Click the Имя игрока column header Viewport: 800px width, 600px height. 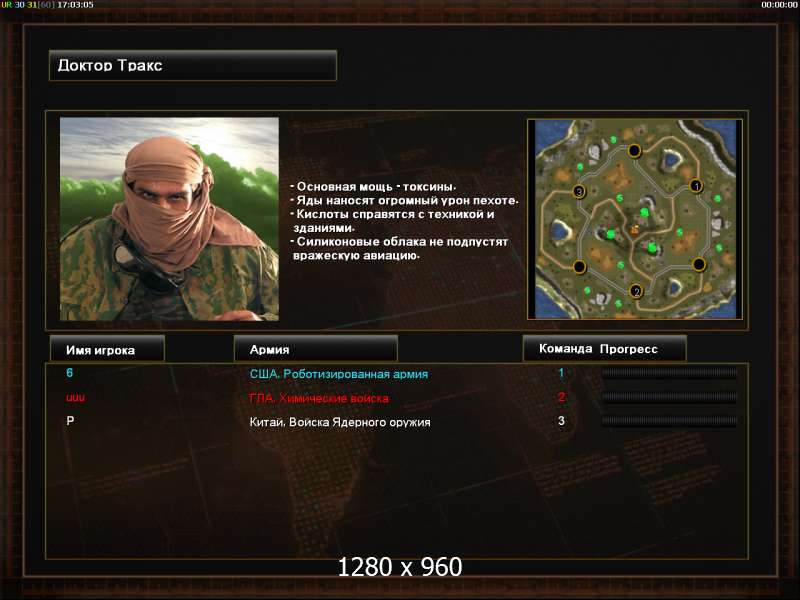click(x=107, y=349)
